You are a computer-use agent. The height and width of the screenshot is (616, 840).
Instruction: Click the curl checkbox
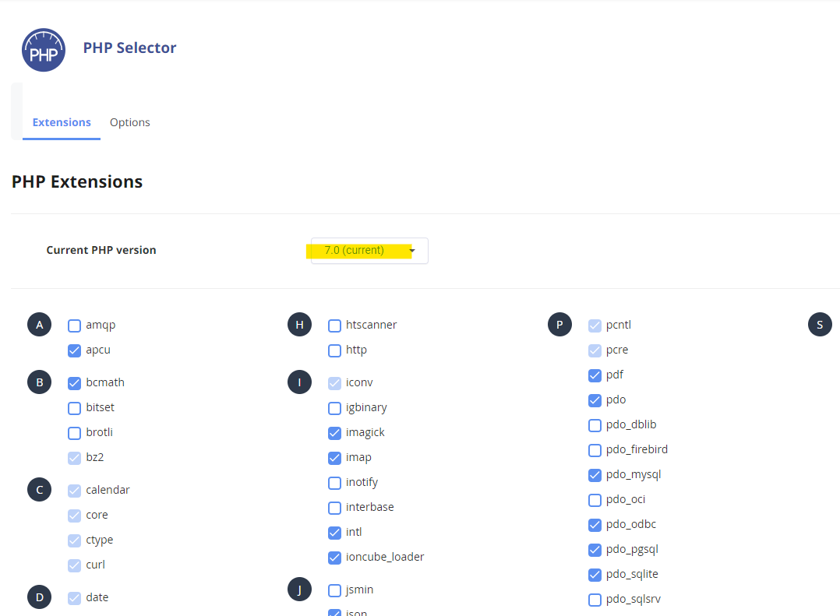(x=75, y=565)
